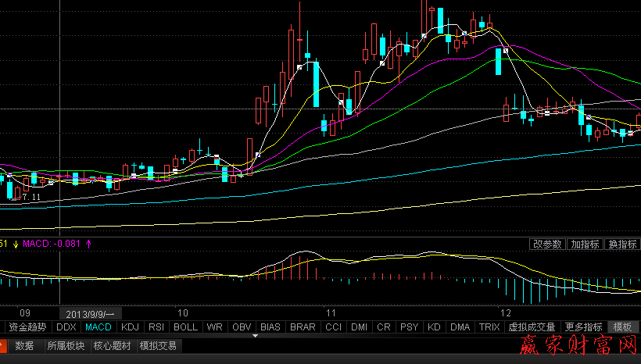641x364 pixels.
Task: Choose the DDX indicator tab
Action: point(67,327)
